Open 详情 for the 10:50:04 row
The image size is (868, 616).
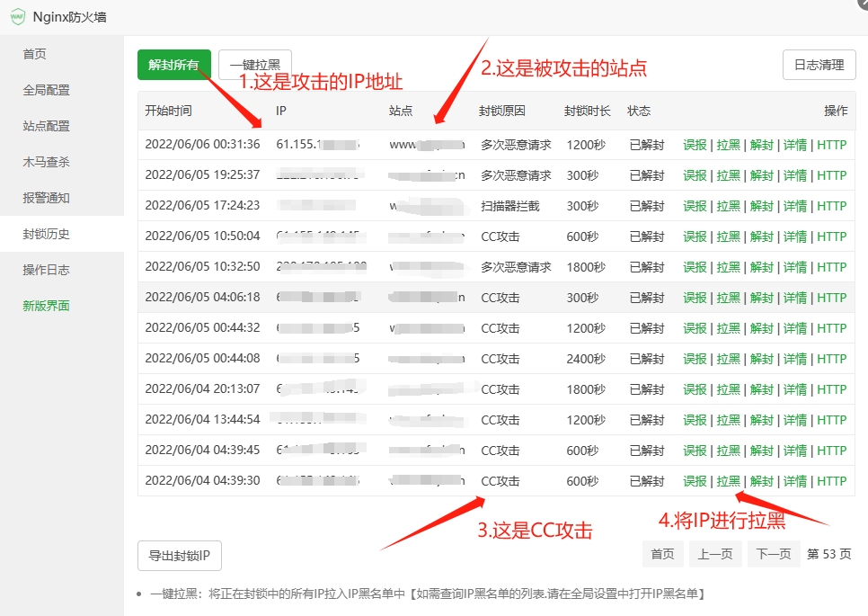[x=795, y=237]
